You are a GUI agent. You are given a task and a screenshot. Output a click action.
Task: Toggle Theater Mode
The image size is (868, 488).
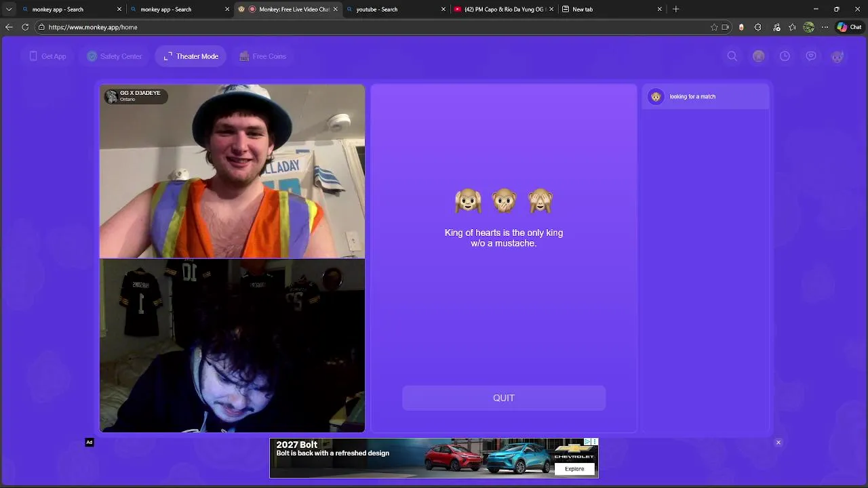point(191,56)
